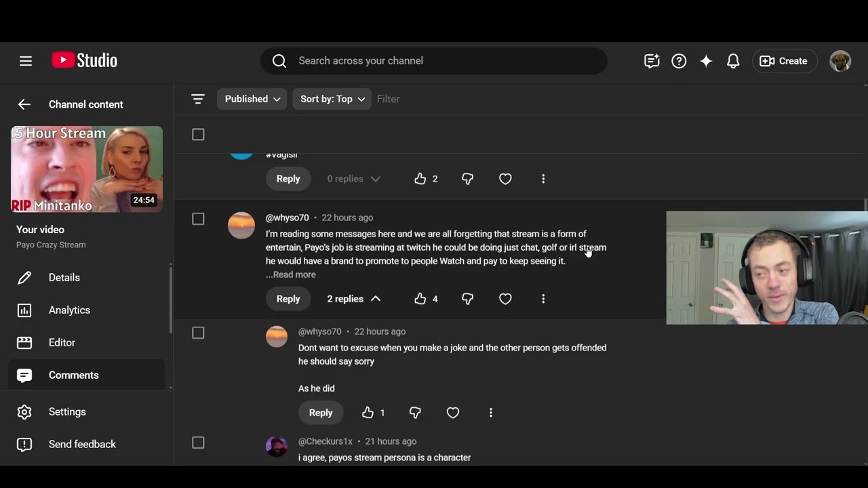Open the Published filter dropdown
This screenshot has height=488, width=868.
pyautogui.click(x=252, y=99)
